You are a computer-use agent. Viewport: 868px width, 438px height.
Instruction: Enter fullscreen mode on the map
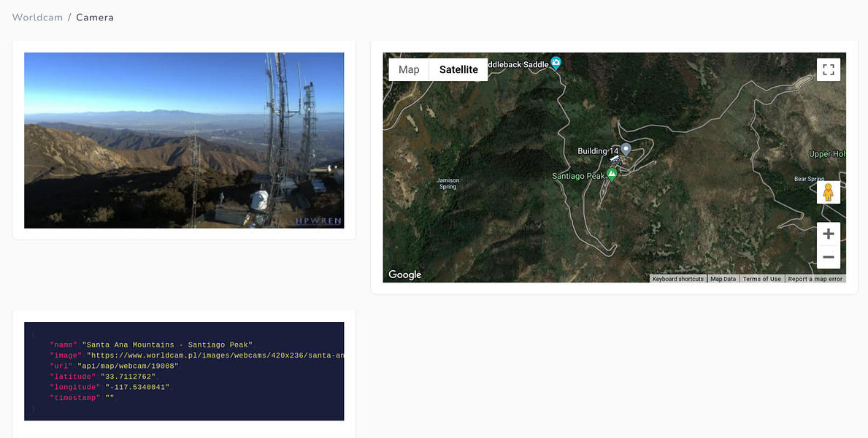point(829,69)
